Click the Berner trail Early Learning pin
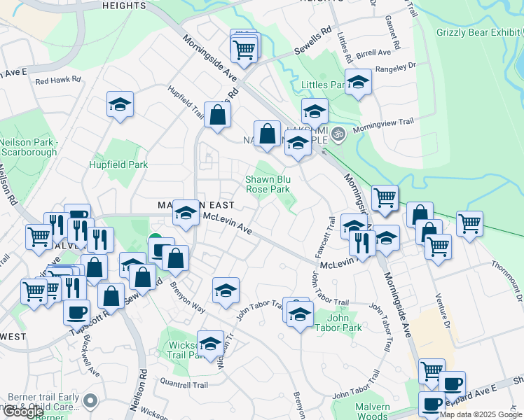This screenshot has width=524, height=420. point(90,401)
